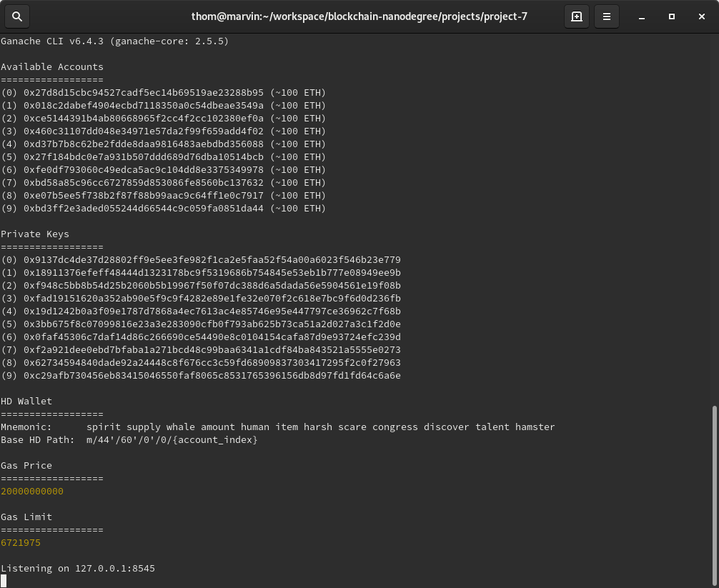The width and height of the screenshot is (719, 588).
Task: Minimize the terminal window
Action: point(642,16)
